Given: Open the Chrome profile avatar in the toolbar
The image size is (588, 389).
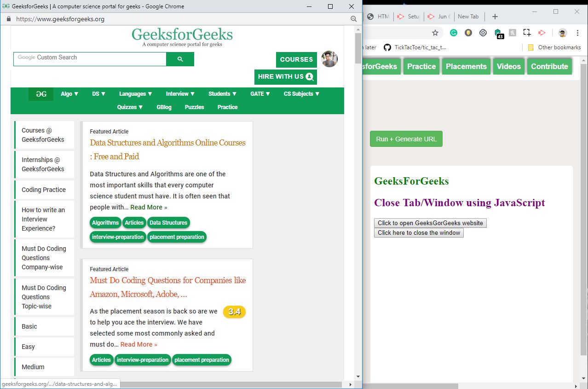Looking at the screenshot, I should point(562,33).
